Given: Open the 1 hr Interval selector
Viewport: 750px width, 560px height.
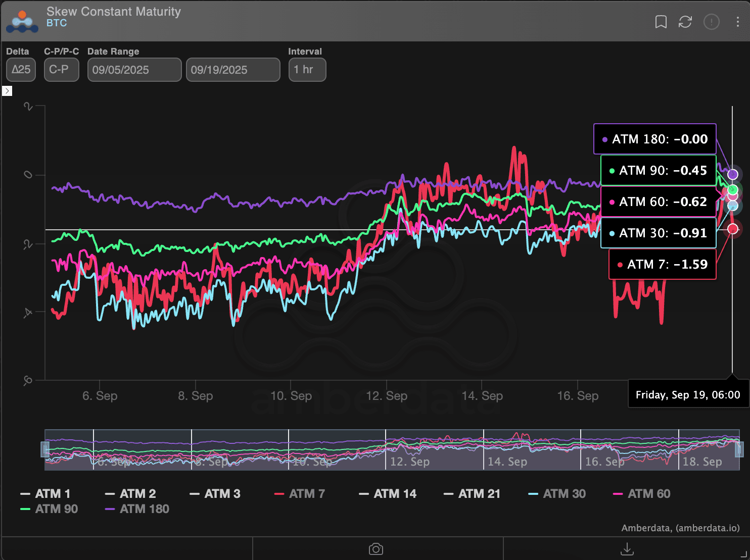Looking at the screenshot, I should pyautogui.click(x=307, y=69).
